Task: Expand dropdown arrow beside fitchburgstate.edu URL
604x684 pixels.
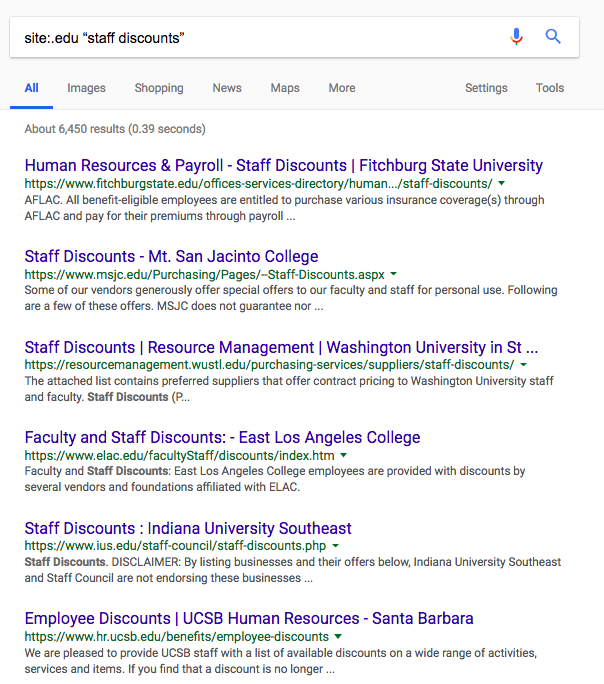Action: (x=501, y=184)
